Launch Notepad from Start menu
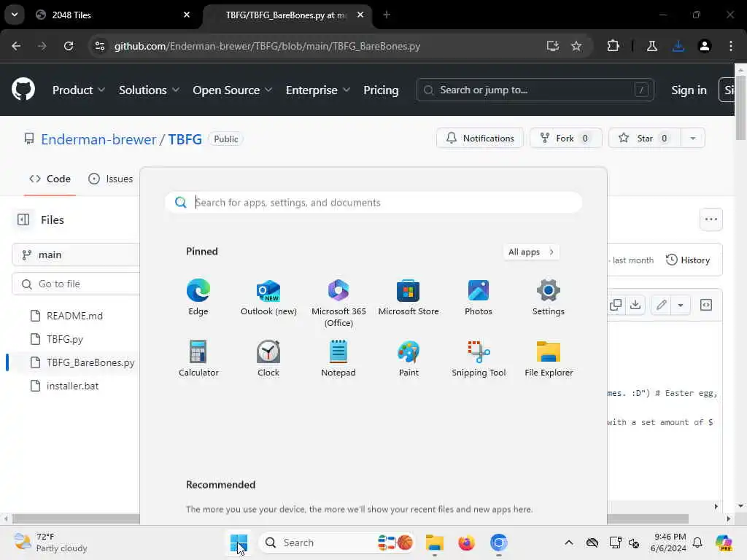The width and height of the screenshot is (747, 560). (x=338, y=358)
